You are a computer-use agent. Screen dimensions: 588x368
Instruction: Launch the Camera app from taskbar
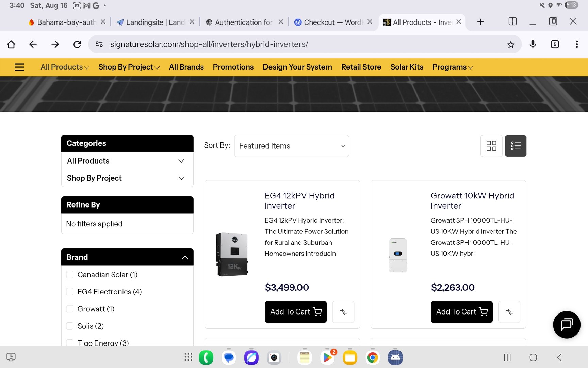(x=274, y=357)
